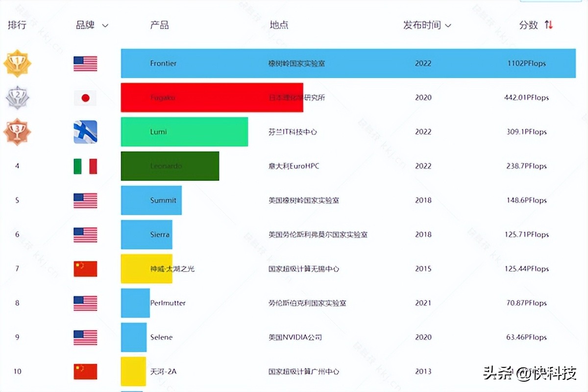The image size is (588, 392).
Task: Click the gold trophy medal for rank 1
Action: (x=18, y=63)
